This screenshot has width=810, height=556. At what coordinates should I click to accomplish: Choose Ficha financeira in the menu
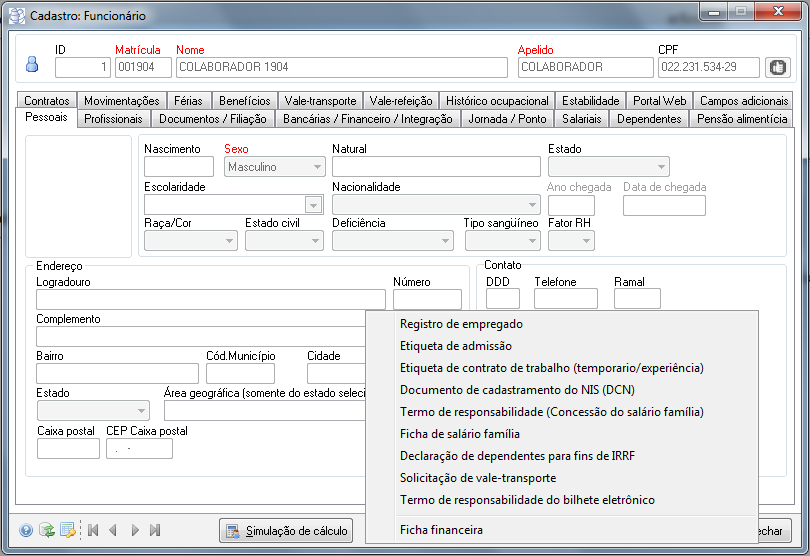(x=441, y=529)
